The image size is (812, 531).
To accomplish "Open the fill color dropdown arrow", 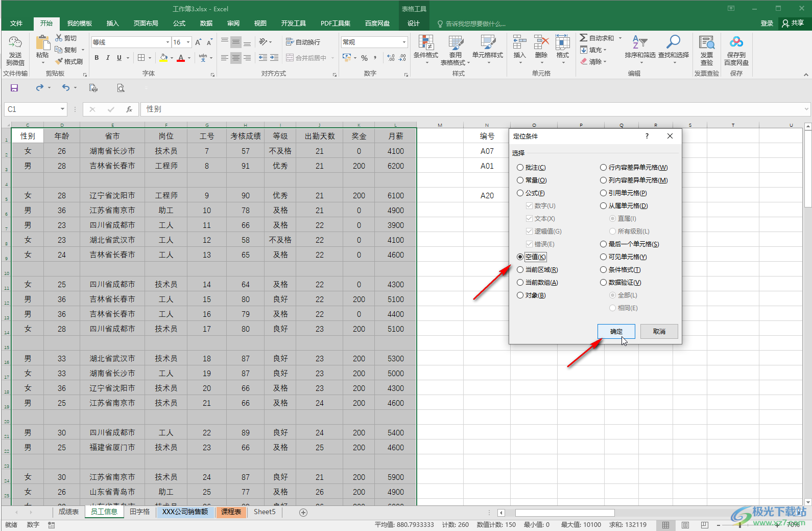I will pos(172,58).
